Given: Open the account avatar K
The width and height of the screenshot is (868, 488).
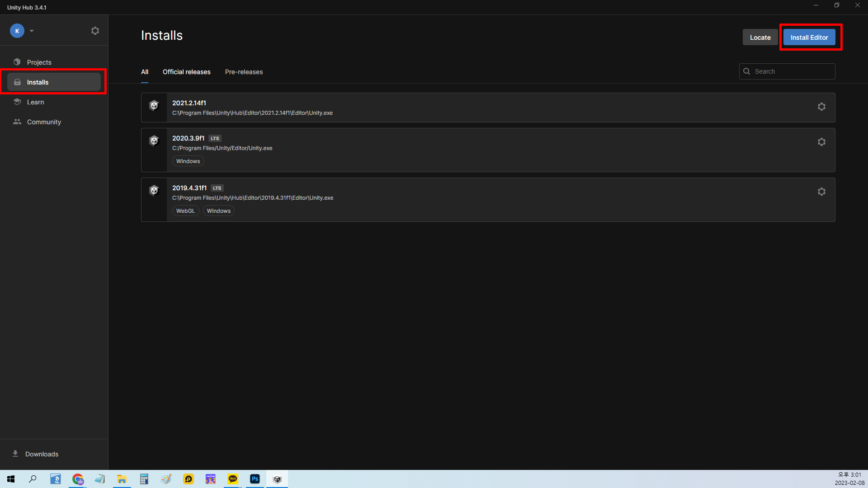Looking at the screenshot, I should point(17,31).
